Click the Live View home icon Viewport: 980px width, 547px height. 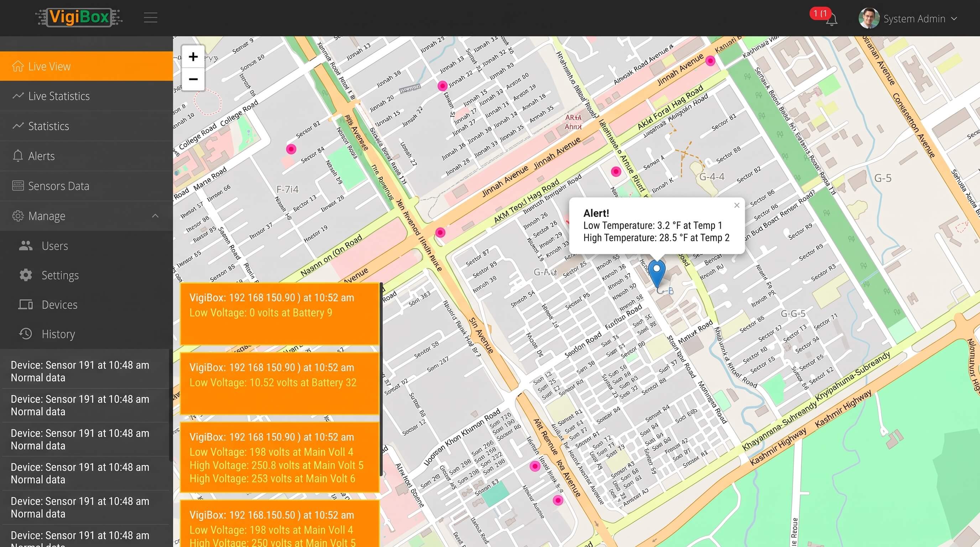click(x=17, y=66)
